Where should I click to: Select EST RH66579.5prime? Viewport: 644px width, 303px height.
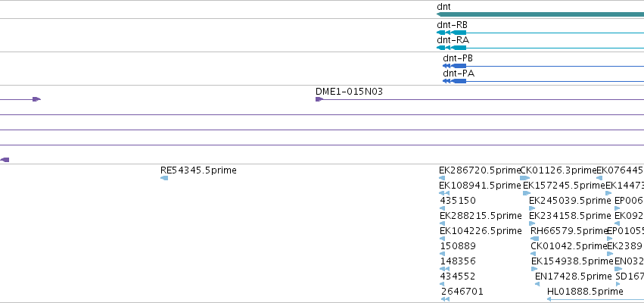point(569,231)
